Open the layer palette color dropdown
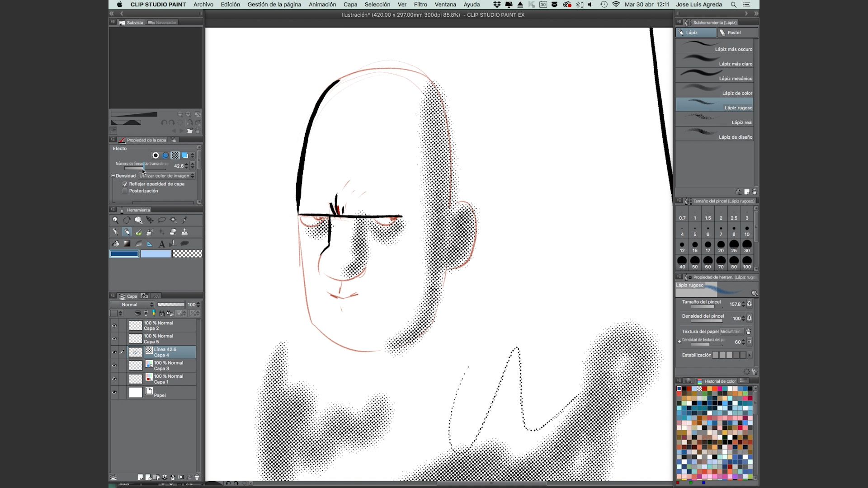This screenshot has width=868, height=488. pos(116,313)
